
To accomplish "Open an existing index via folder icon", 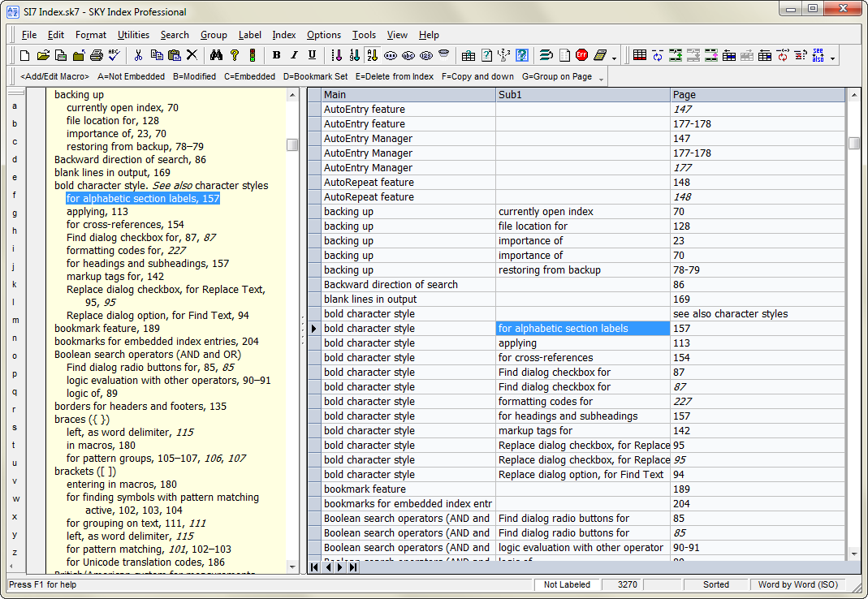I will point(43,55).
